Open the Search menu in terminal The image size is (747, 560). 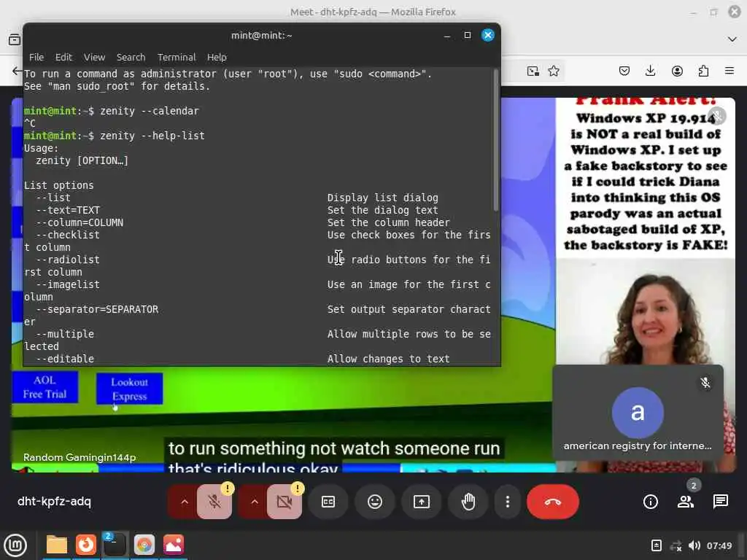pyautogui.click(x=131, y=57)
